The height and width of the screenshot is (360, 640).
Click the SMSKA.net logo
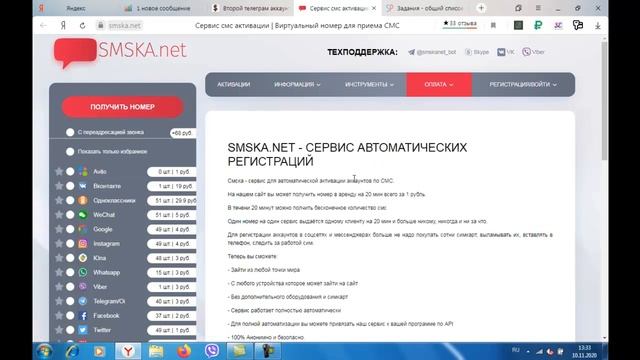[120, 52]
